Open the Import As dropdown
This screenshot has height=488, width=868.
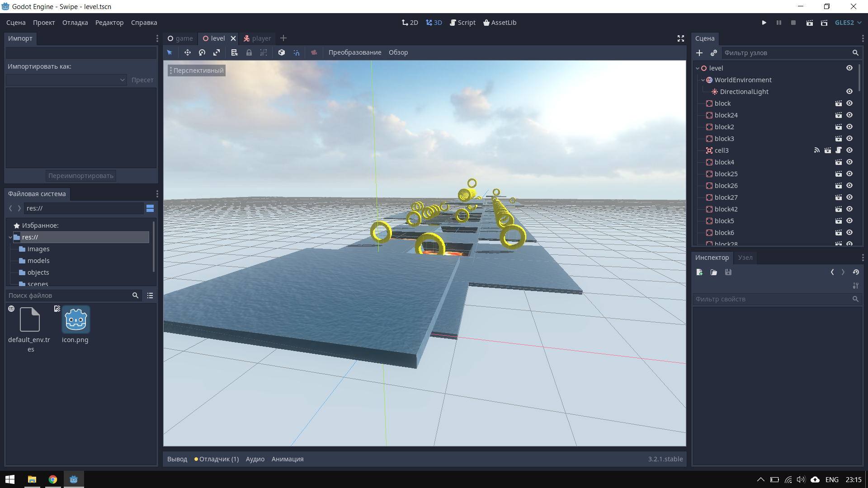point(66,80)
